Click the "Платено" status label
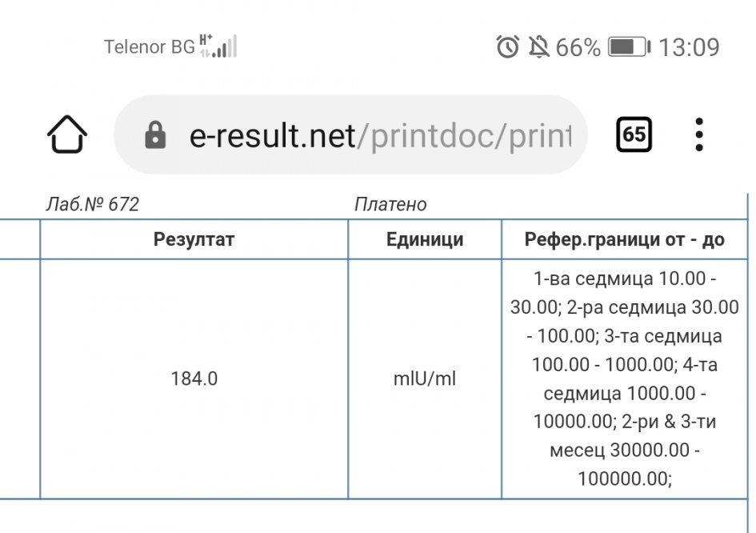Screen dimensions: 756x533 click(x=390, y=205)
